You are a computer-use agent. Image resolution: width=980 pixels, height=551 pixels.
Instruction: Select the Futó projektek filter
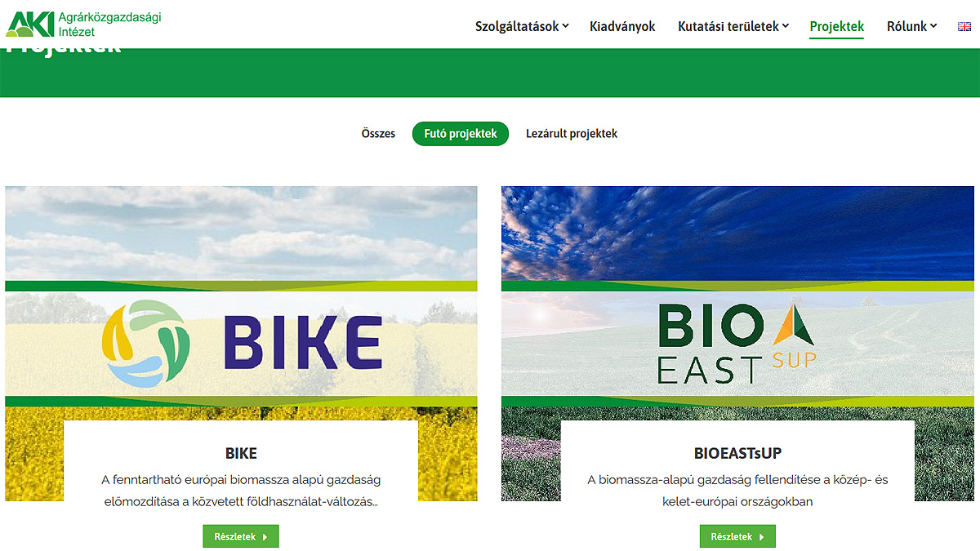[x=461, y=134]
